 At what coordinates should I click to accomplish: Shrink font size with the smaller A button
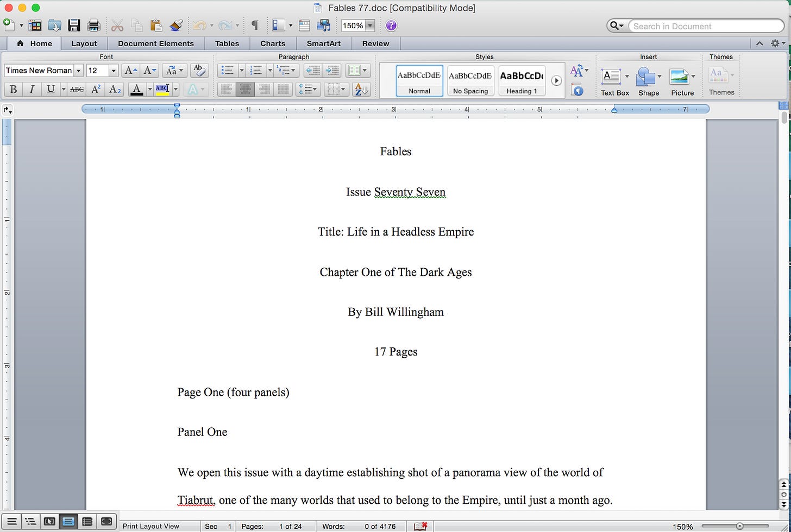(149, 71)
